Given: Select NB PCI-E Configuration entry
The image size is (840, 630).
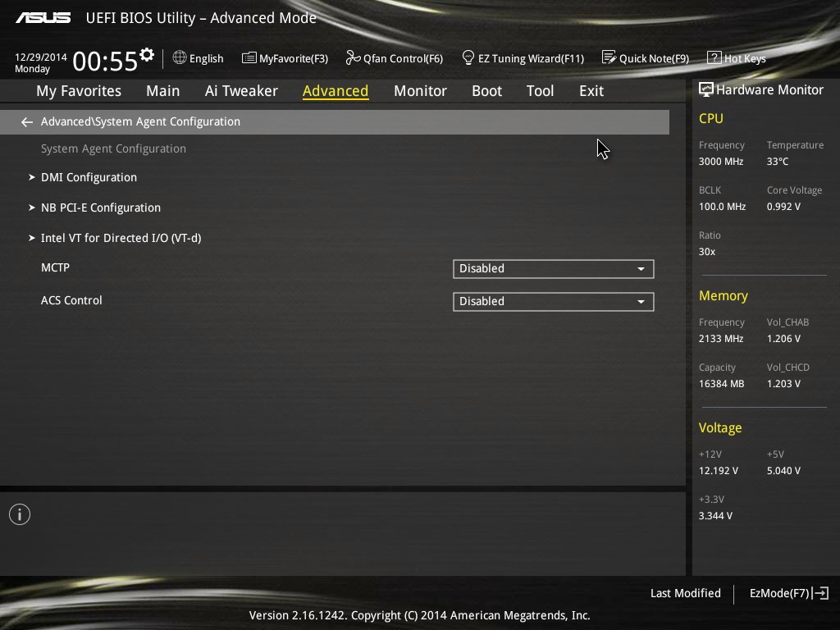Looking at the screenshot, I should click(x=101, y=208).
